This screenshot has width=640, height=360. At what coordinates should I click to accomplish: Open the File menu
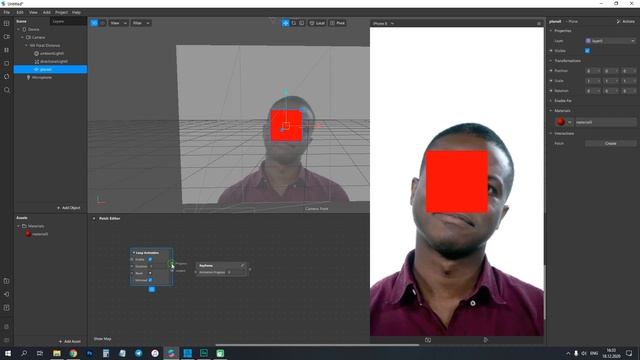pyautogui.click(x=7, y=12)
